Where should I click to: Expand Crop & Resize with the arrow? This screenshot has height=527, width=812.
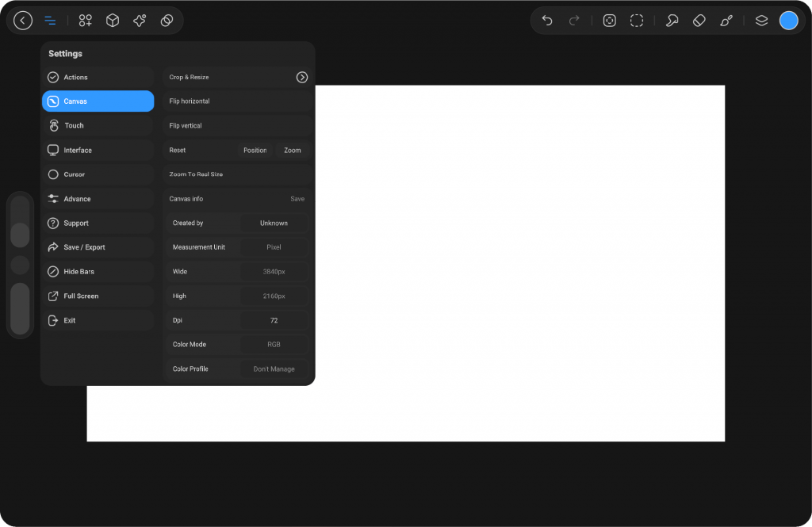tap(301, 77)
